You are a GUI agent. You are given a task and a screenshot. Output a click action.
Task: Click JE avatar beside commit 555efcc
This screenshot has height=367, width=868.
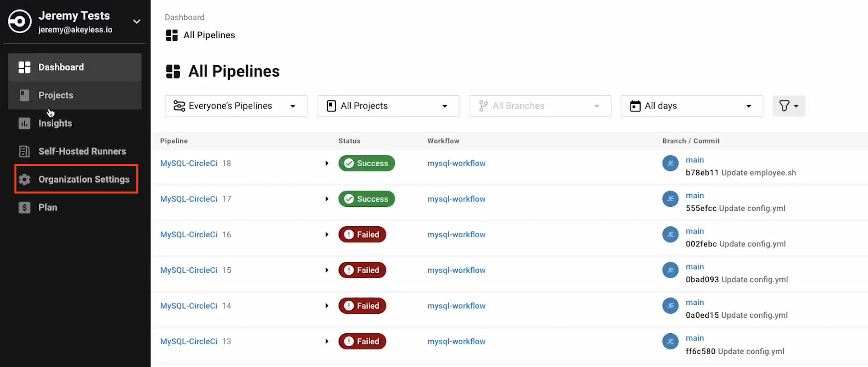coord(670,199)
